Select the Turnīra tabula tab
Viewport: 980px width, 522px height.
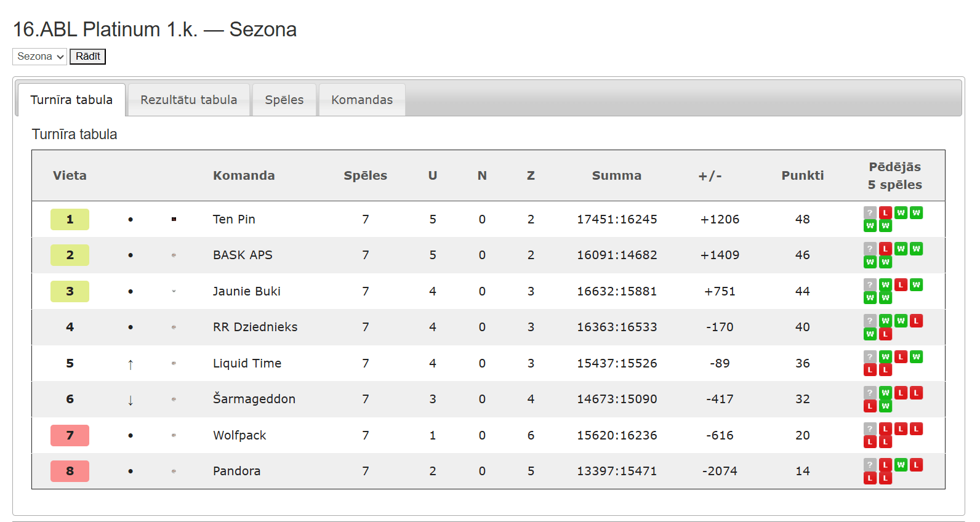(x=71, y=100)
